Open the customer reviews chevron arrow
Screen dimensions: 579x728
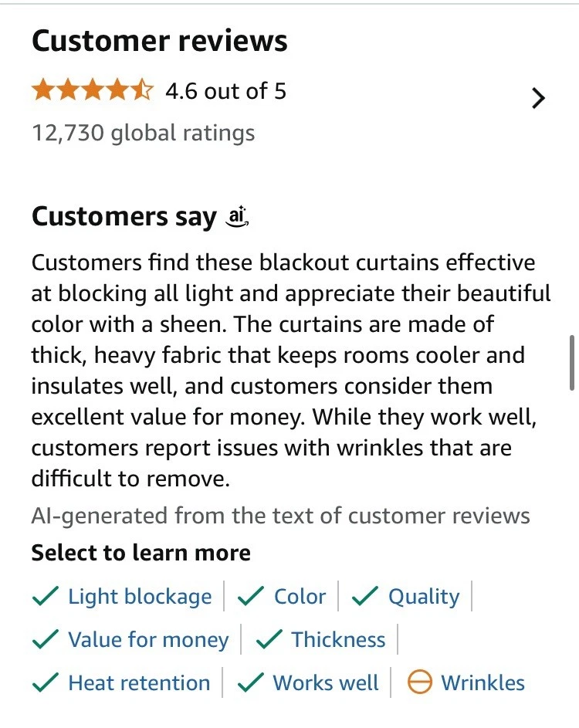[x=539, y=98]
